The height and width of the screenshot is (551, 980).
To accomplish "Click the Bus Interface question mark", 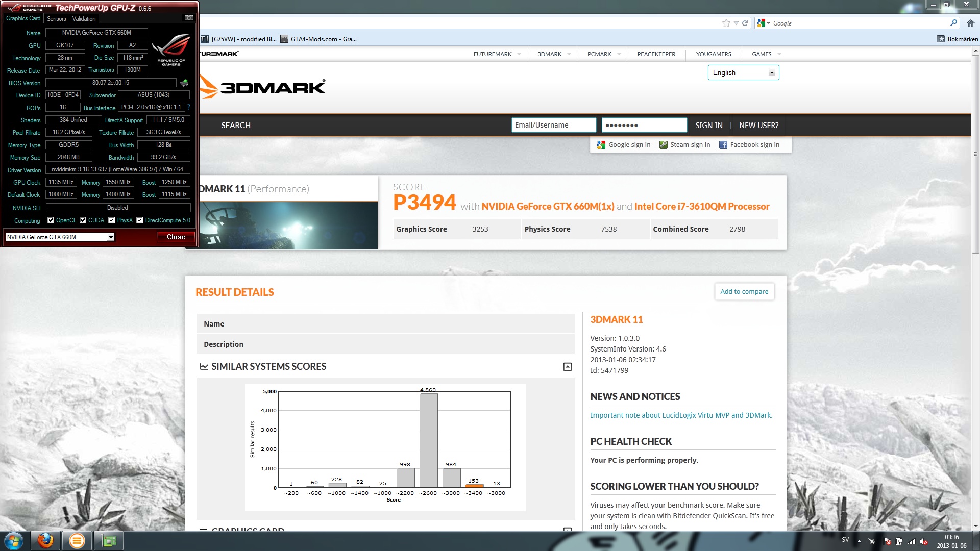I will click(188, 107).
